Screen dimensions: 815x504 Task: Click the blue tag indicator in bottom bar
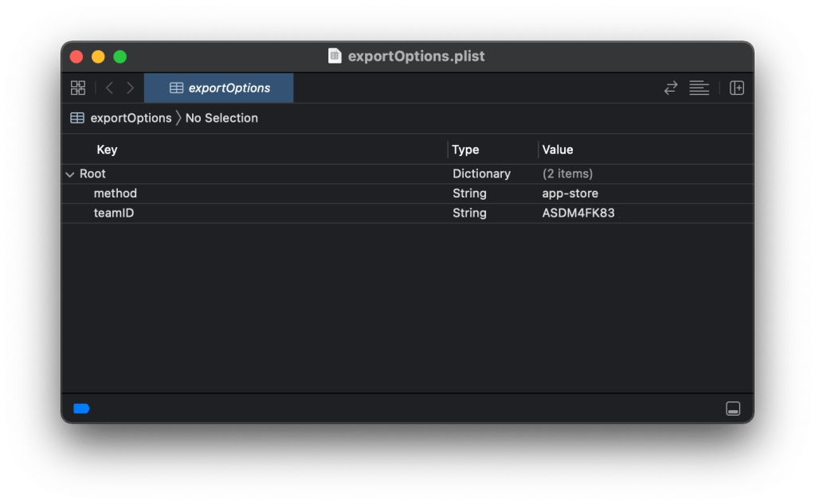click(81, 408)
